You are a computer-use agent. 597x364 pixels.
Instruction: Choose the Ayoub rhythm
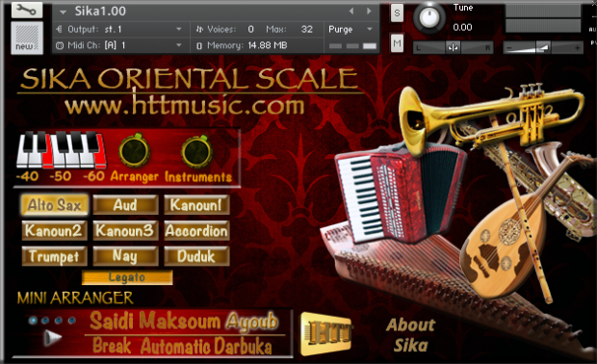coord(251,322)
